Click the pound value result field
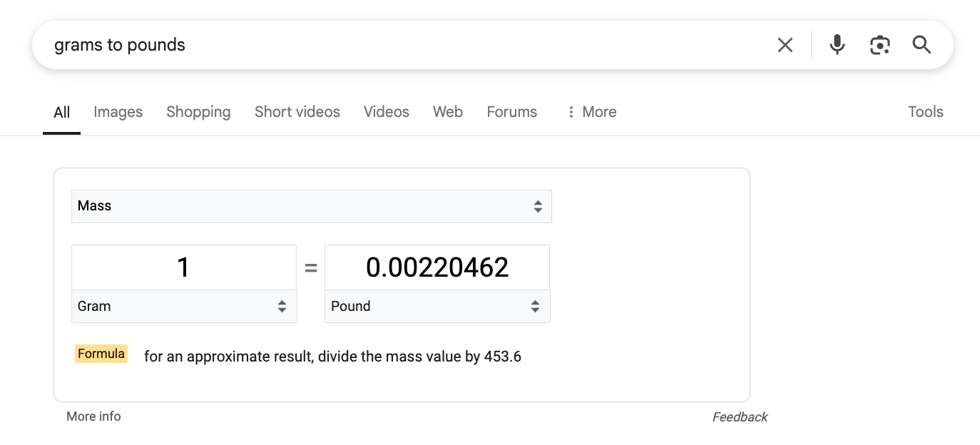 pyautogui.click(x=437, y=267)
